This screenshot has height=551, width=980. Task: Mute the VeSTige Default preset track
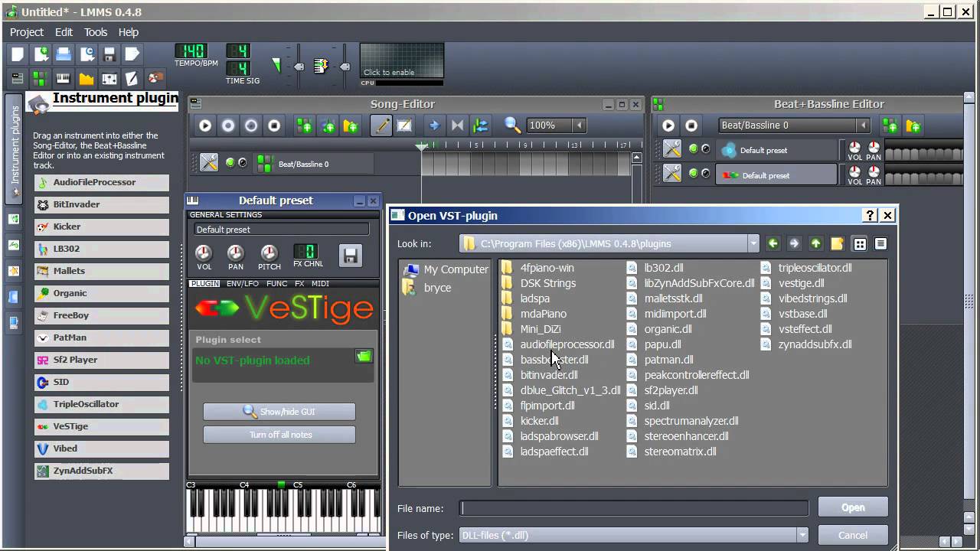(x=693, y=174)
